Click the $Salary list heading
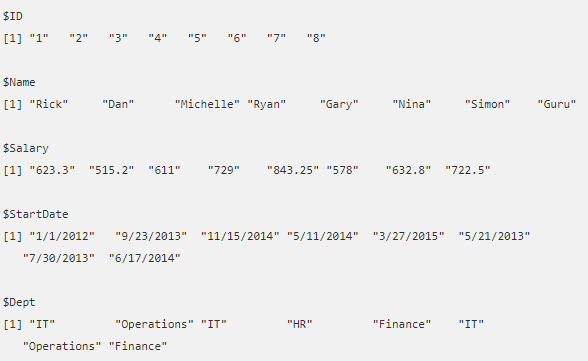The height and width of the screenshot is (361, 588). (x=26, y=148)
